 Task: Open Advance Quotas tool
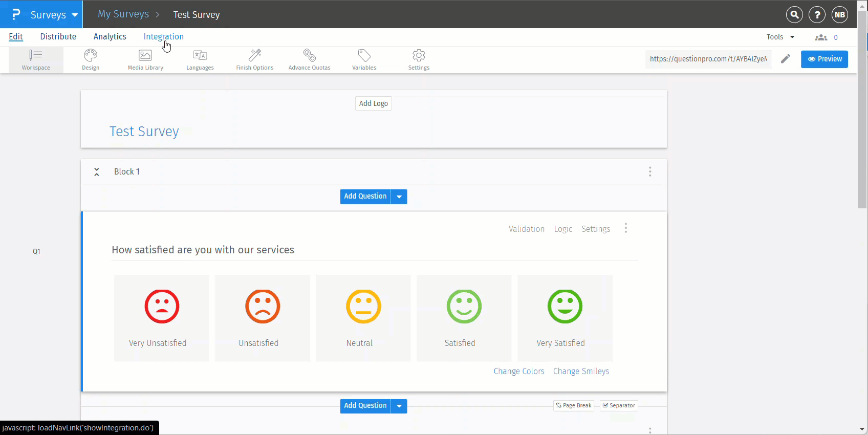tap(309, 59)
